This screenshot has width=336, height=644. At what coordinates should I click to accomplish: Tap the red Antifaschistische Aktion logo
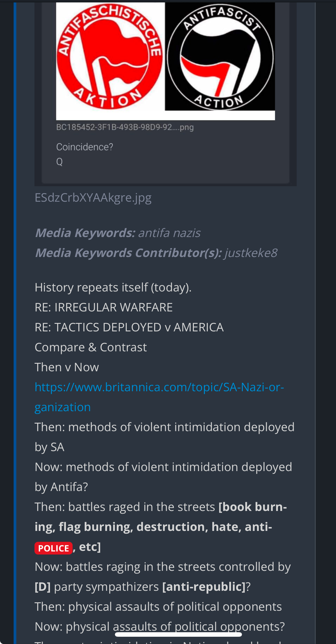[110, 57]
